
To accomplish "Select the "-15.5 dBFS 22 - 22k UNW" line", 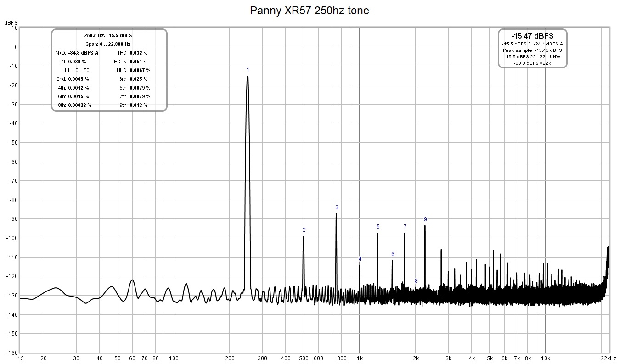I will coord(532,56).
